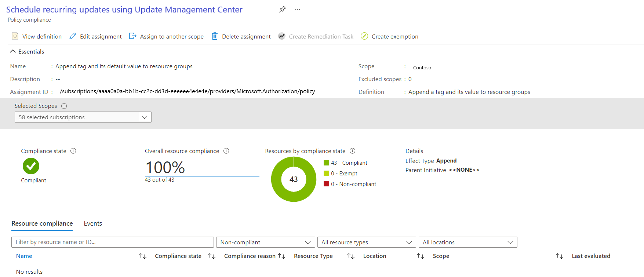Click the View definition document icon

(15, 36)
